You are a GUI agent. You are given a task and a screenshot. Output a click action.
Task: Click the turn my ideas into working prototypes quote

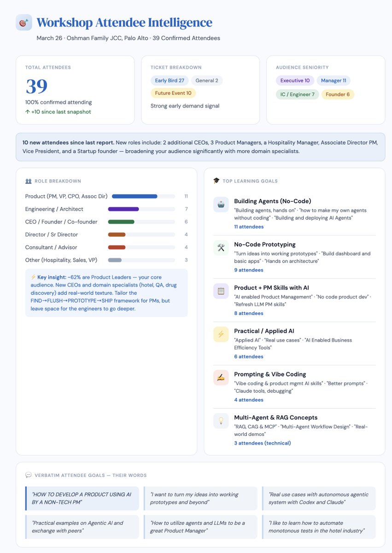point(200,498)
